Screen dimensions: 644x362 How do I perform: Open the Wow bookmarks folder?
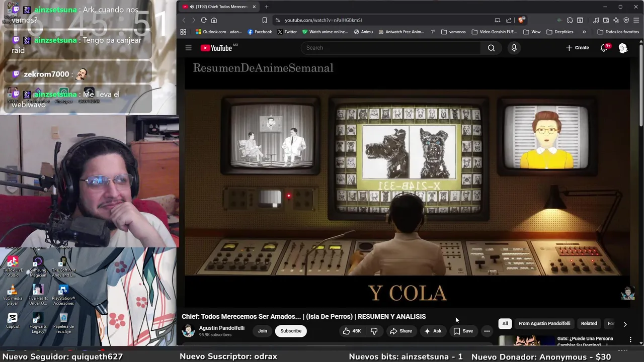(532, 32)
